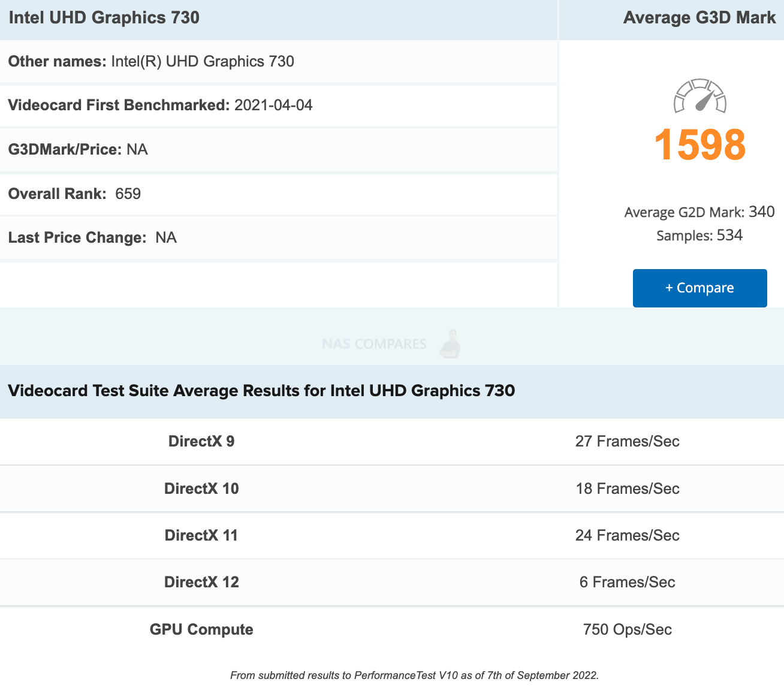Click the Overall Rank 659 row
Viewport: 784px width, 688px height.
click(279, 194)
